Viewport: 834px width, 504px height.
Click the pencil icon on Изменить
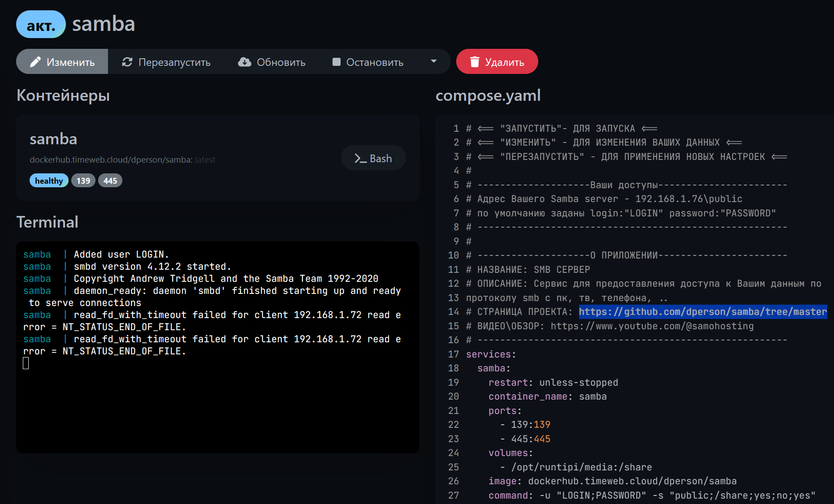[x=35, y=62]
